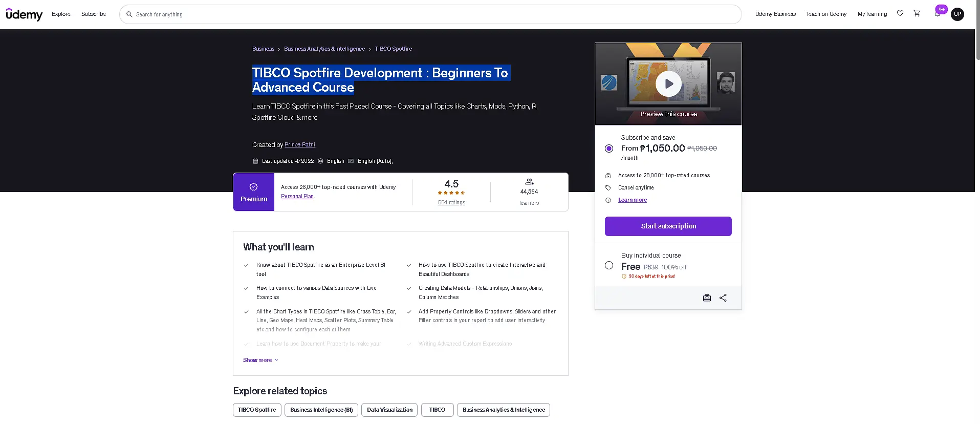Click the learners people icon
The image size is (980, 424).
point(529,182)
